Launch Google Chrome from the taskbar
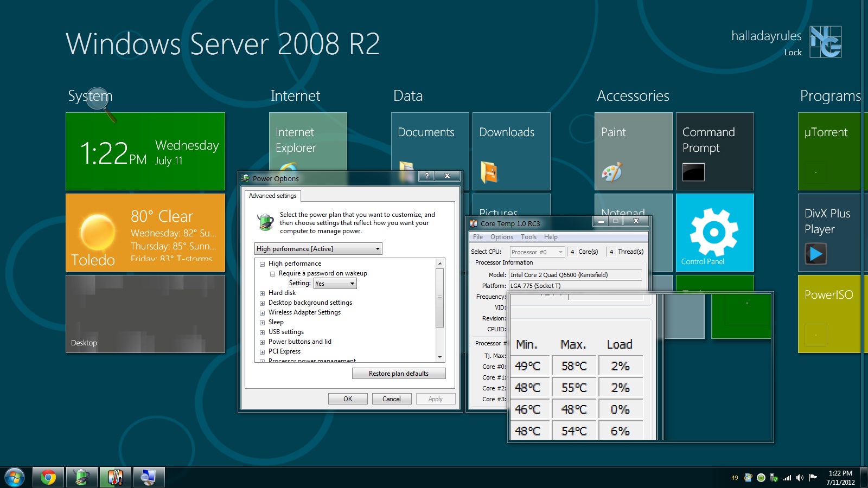Image resolution: width=868 pixels, height=488 pixels. (48, 477)
